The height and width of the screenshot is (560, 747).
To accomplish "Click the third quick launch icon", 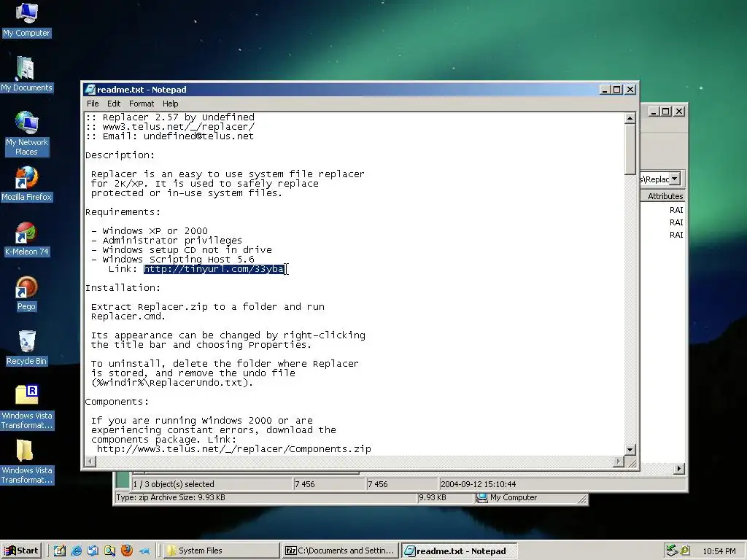I will [x=93, y=551].
